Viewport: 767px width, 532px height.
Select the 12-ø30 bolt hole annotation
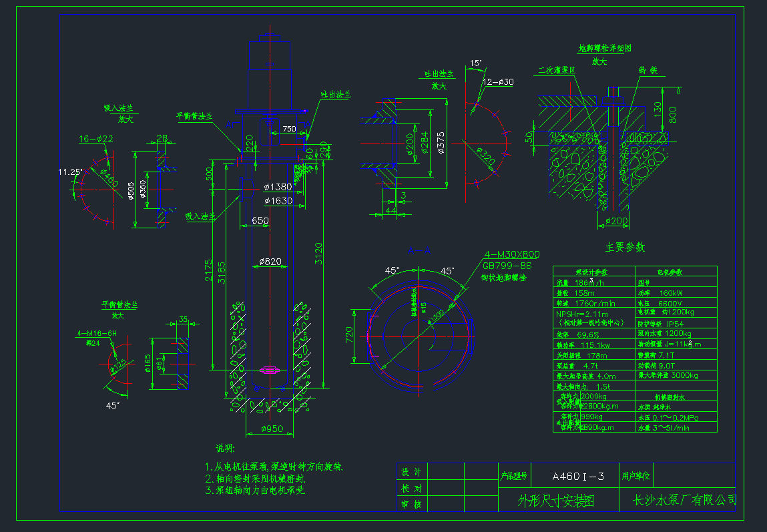(x=498, y=82)
